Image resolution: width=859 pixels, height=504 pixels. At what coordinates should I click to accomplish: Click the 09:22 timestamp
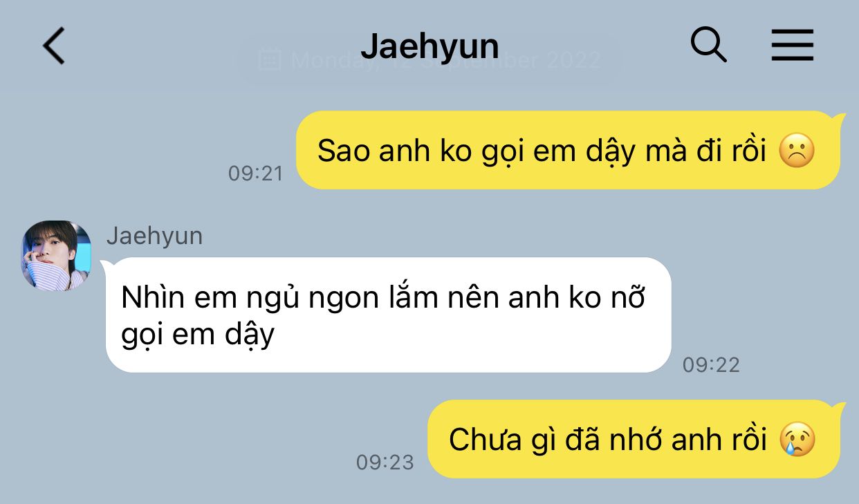pyautogui.click(x=711, y=364)
